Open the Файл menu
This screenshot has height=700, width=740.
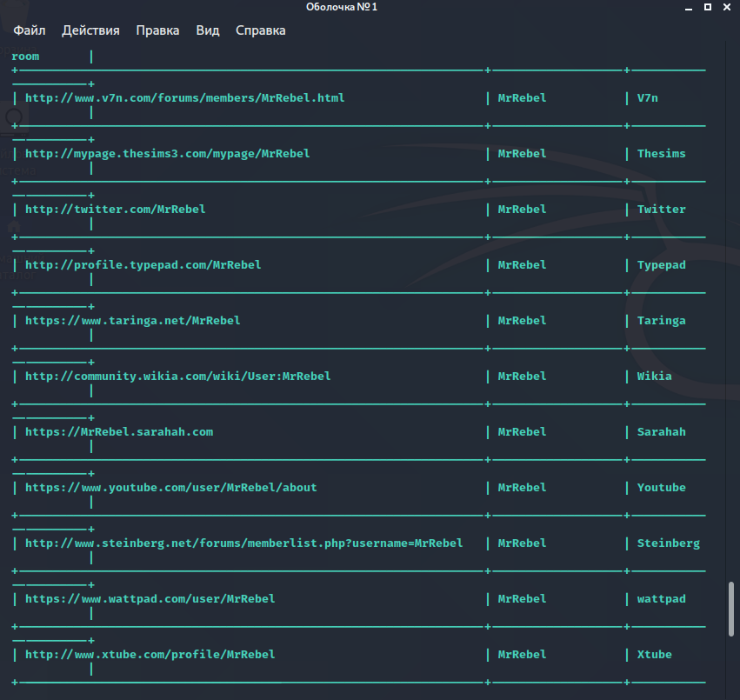(x=29, y=30)
